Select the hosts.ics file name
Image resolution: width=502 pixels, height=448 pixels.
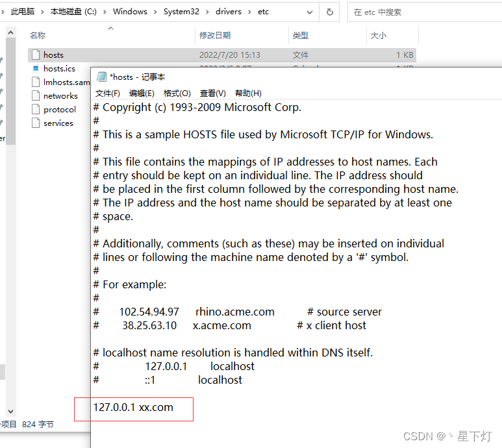[59, 68]
